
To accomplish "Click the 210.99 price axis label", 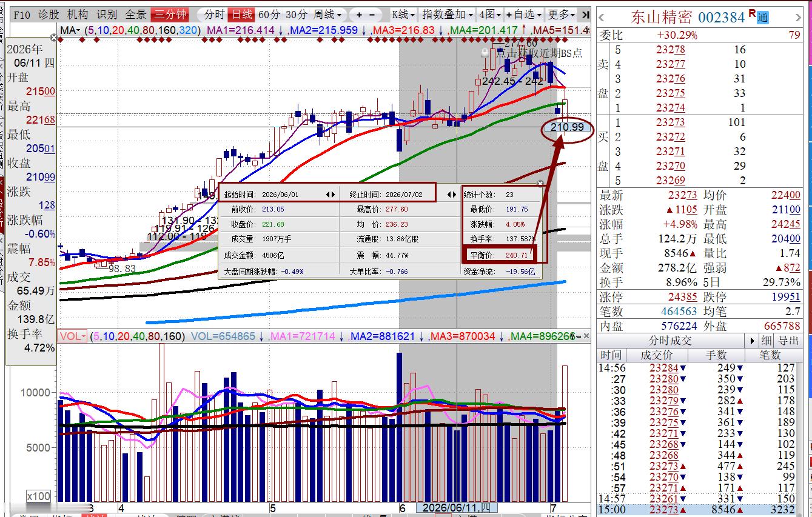I will pyautogui.click(x=567, y=127).
